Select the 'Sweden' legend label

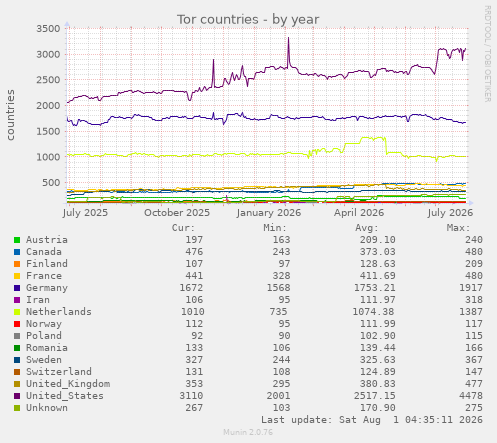pos(44,360)
